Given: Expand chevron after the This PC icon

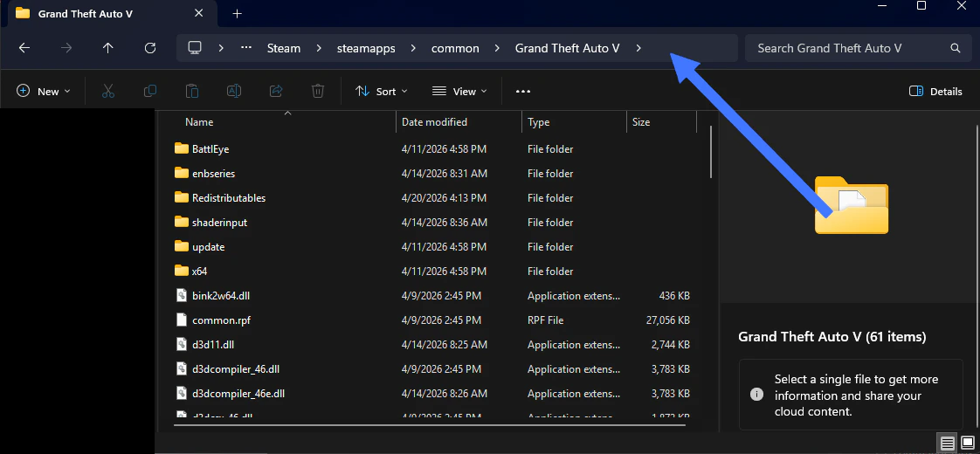Looking at the screenshot, I should click(221, 48).
